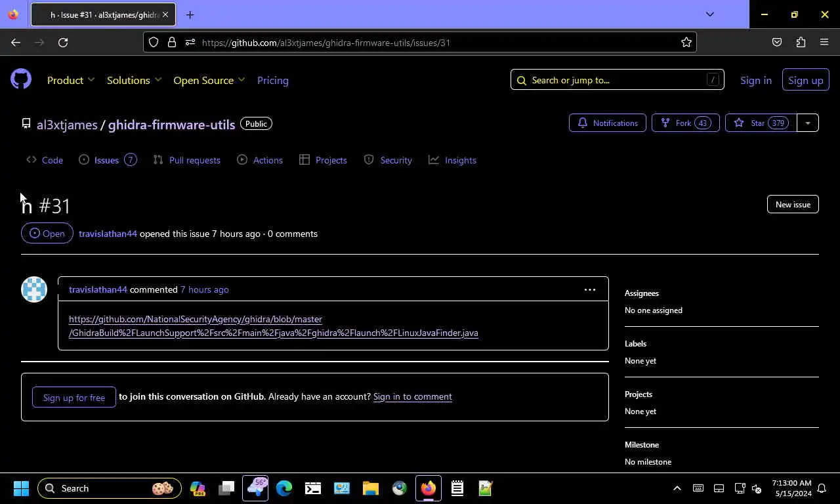Click travislathan44 in the issue header
The width and height of the screenshot is (840, 504).
108,234
